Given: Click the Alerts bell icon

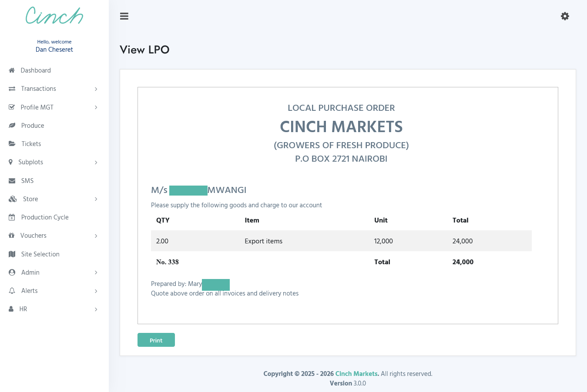Looking at the screenshot, I should click(11, 291).
